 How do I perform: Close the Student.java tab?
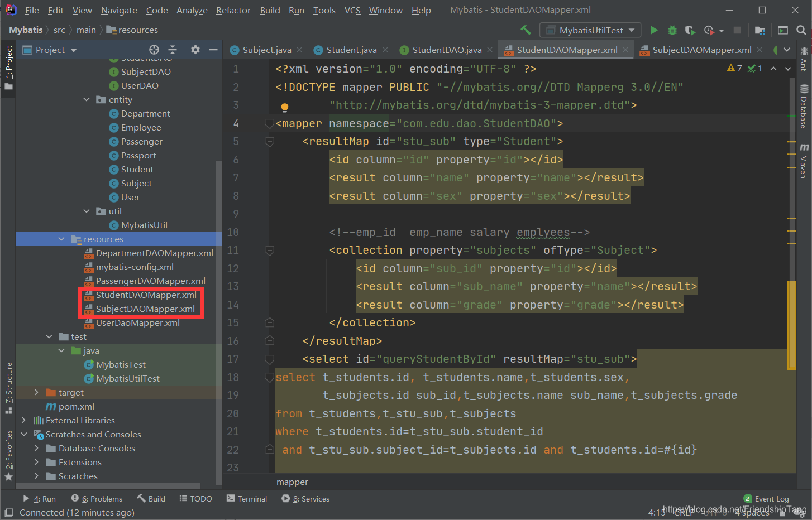point(385,50)
